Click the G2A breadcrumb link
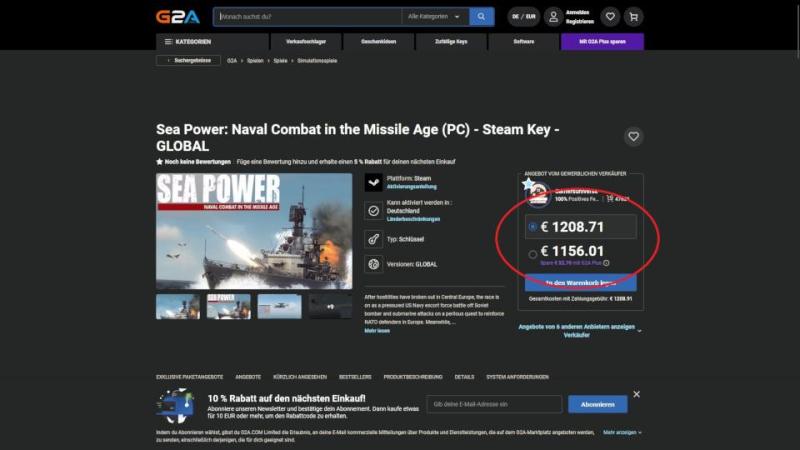This screenshot has height=450, width=800. coord(232,61)
